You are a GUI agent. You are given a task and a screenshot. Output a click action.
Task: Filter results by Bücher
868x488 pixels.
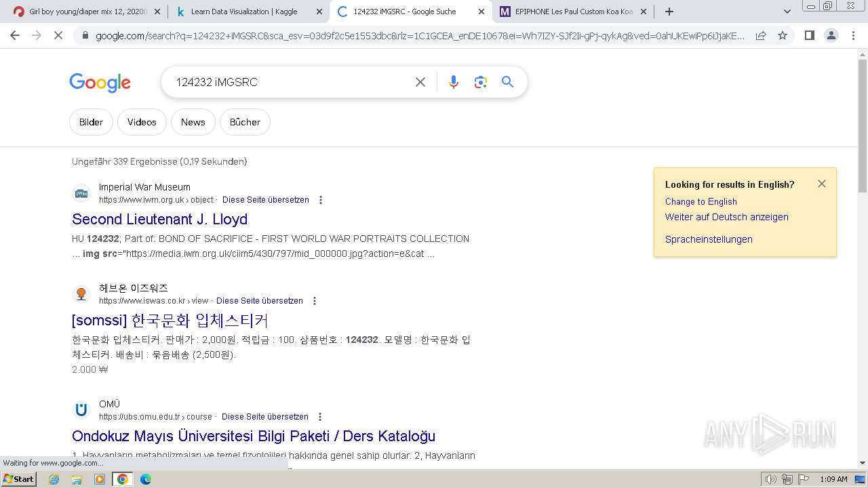coord(245,122)
